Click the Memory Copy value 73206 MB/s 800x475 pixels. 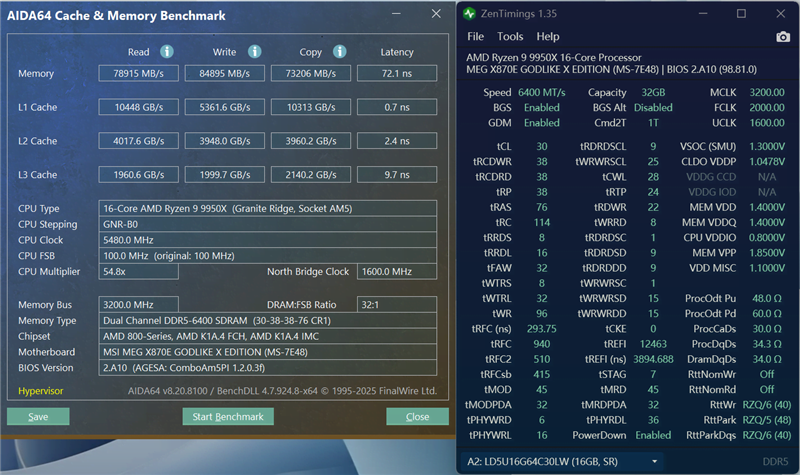pos(311,73)
